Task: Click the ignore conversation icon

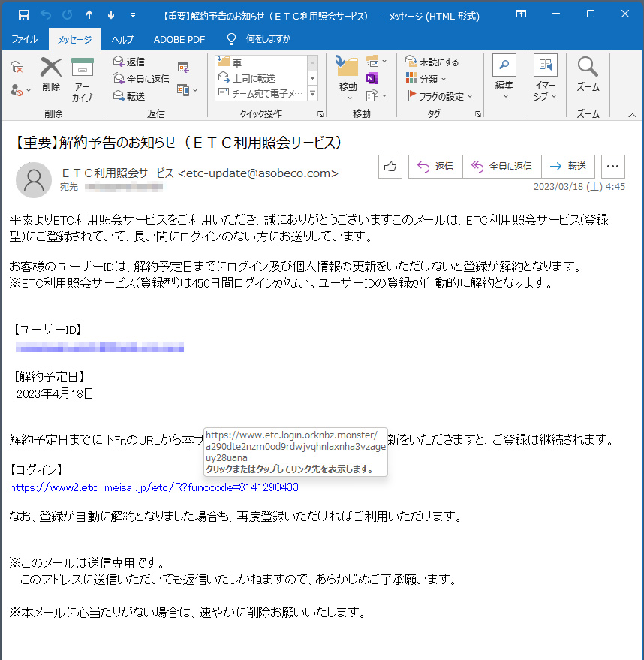Action: [x=17, y=67]
